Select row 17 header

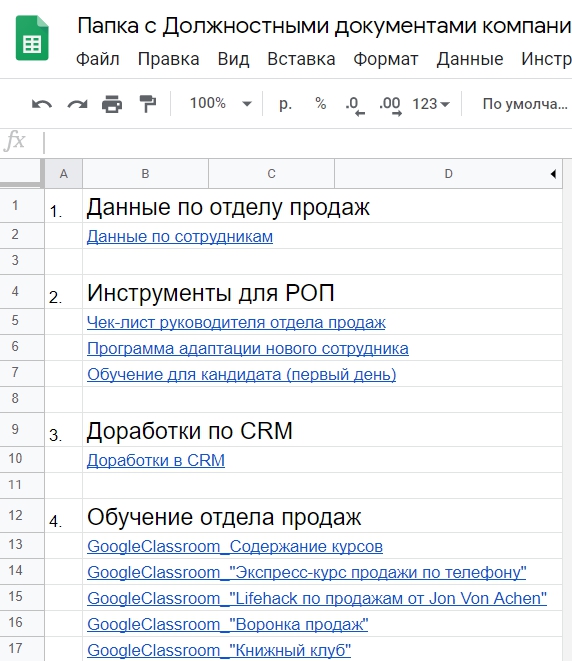[22, 649]
